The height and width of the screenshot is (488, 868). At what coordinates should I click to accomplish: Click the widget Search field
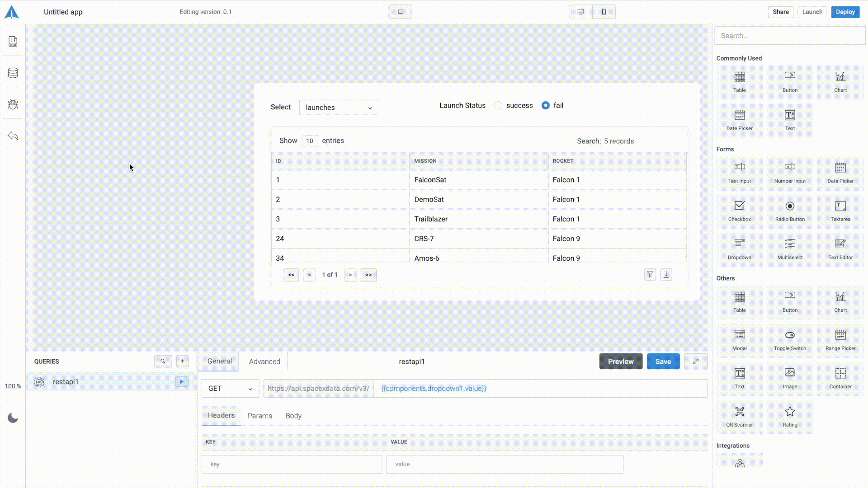point(790,36)
